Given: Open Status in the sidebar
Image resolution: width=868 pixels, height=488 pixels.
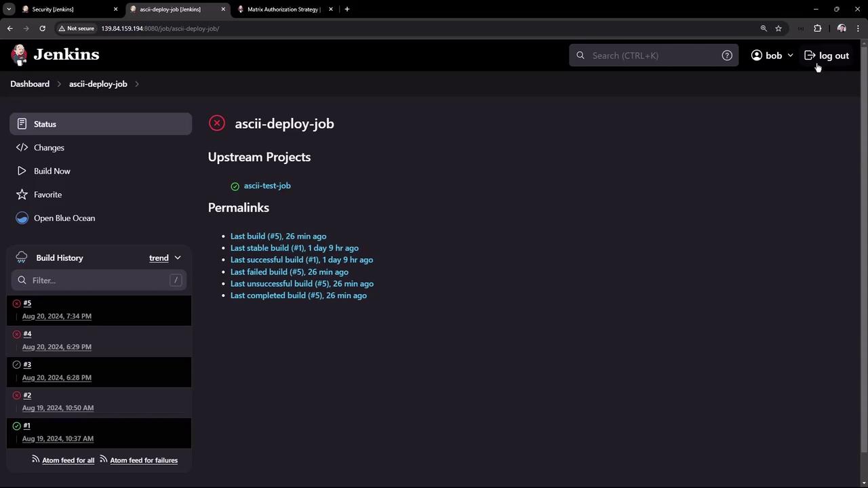Looking at the screenshot, I should point(100,124).
